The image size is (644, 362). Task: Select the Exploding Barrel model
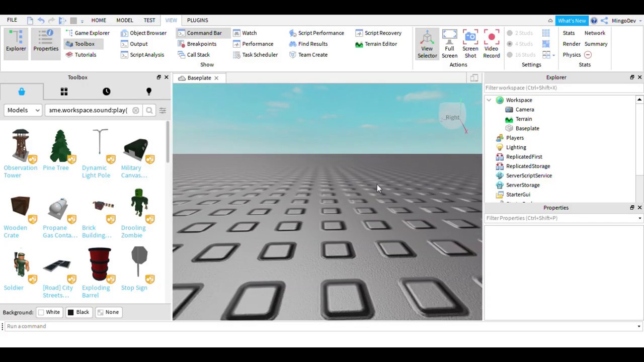99,273
